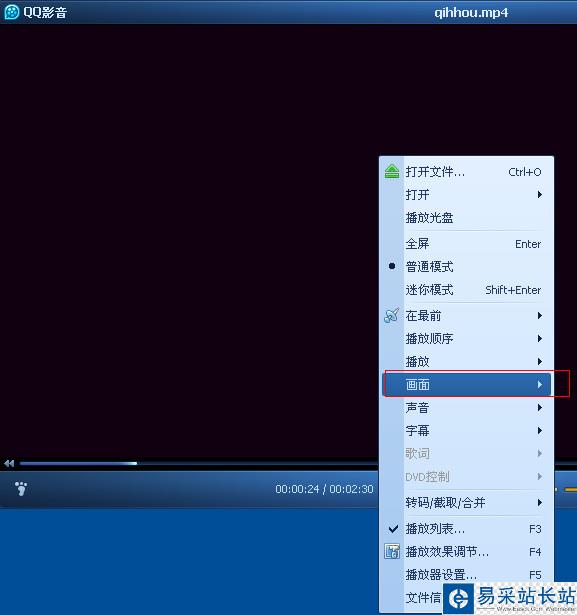This screenshot has width=577, height=615.
Task: Click the rewind icon at seek bar start
Action: (9, 464)
